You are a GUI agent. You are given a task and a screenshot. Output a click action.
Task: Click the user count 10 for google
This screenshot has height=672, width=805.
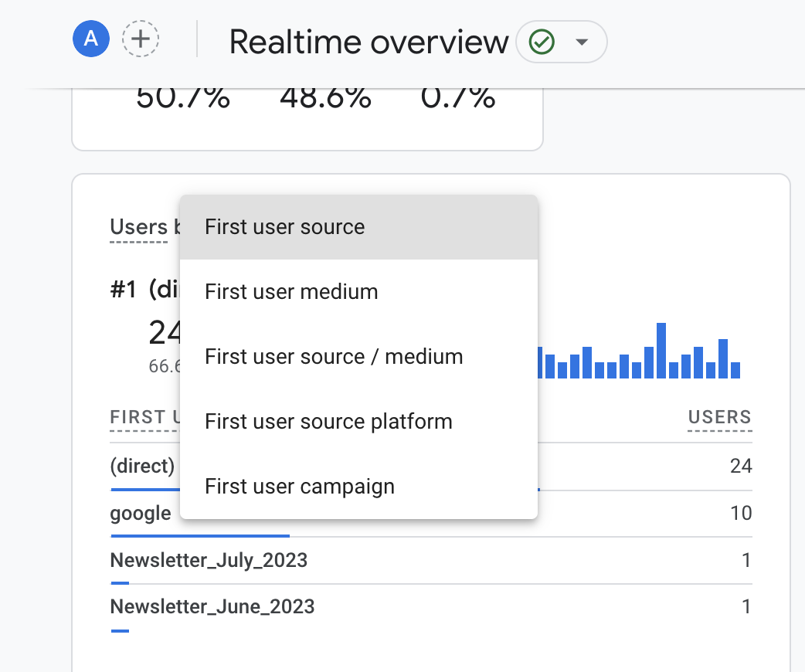(741, 514)
